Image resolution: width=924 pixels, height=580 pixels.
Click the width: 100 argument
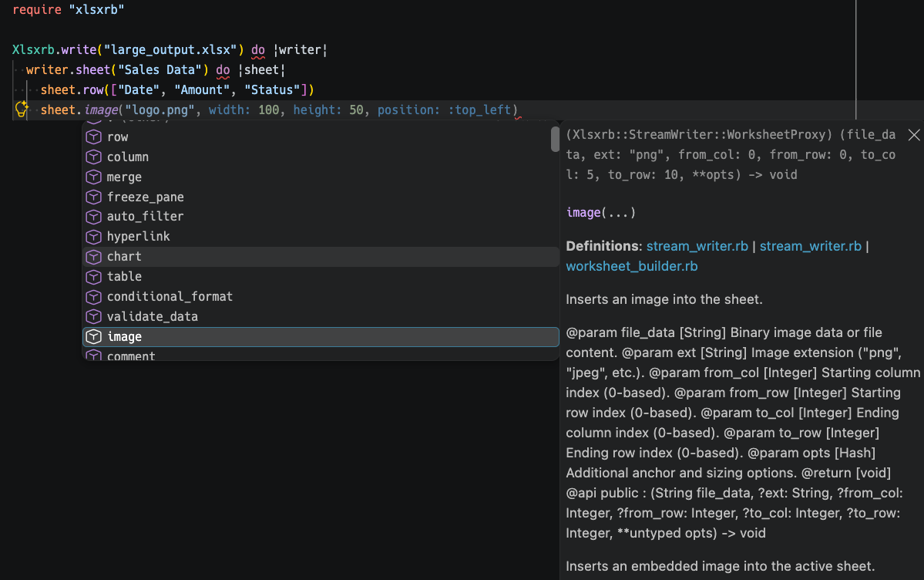click(x=244, y=110)
